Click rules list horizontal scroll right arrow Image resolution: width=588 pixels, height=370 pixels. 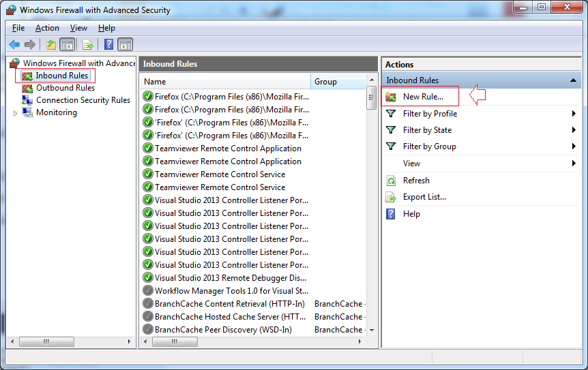click(359, 341)
